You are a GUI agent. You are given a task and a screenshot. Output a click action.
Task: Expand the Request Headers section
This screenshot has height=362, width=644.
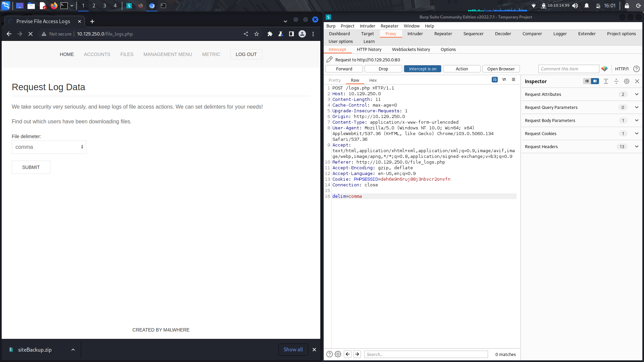pos(636,146)
